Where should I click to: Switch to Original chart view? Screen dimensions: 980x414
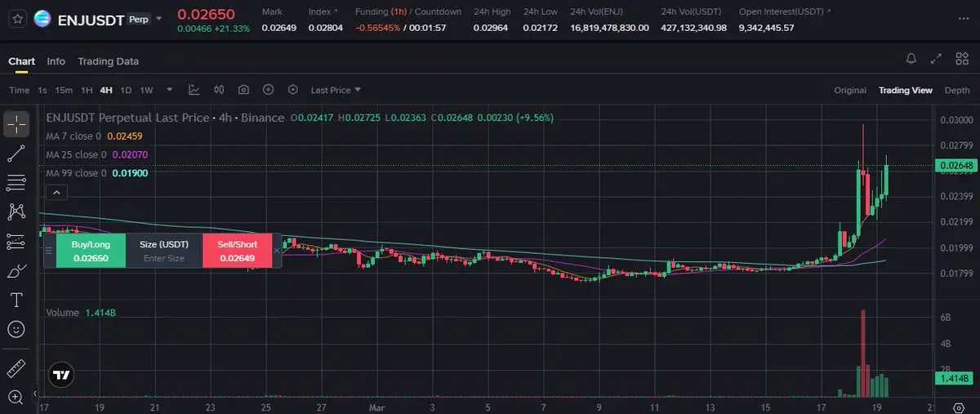pyautogui.click(x=850, y=90)
